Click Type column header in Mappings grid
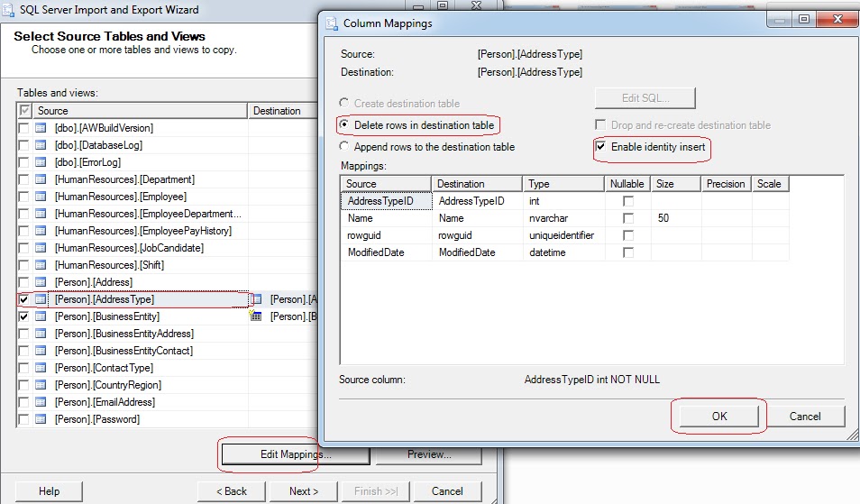860x504 pixels. click(563, 184)
